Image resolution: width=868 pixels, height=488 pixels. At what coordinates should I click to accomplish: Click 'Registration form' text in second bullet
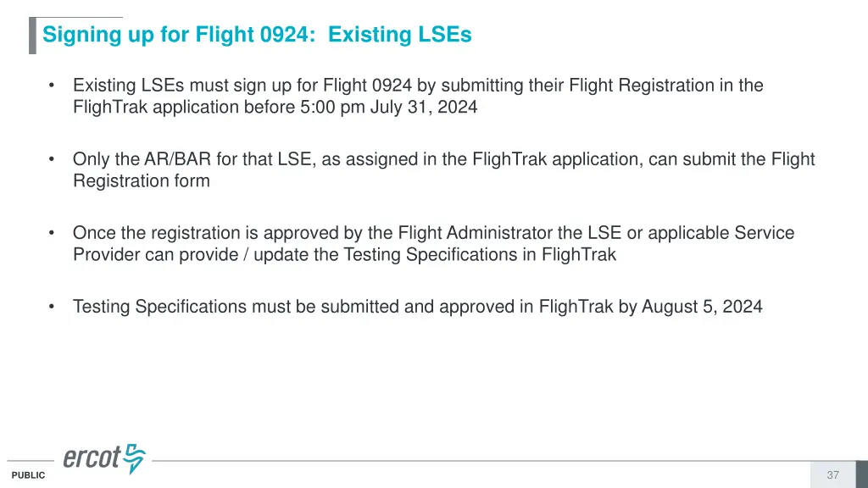tap(141, 181)
